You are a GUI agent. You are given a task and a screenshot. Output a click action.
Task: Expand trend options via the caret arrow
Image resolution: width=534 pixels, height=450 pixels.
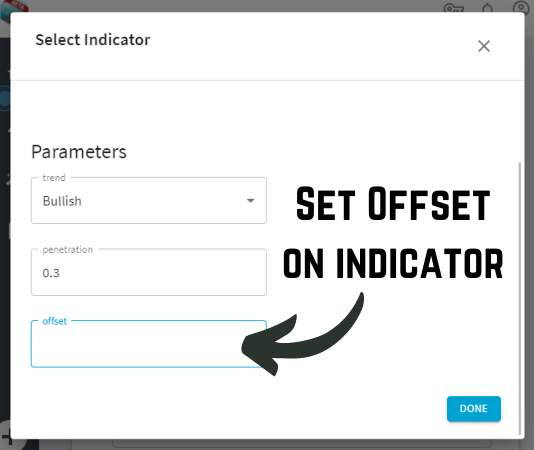tap(250, 201)
